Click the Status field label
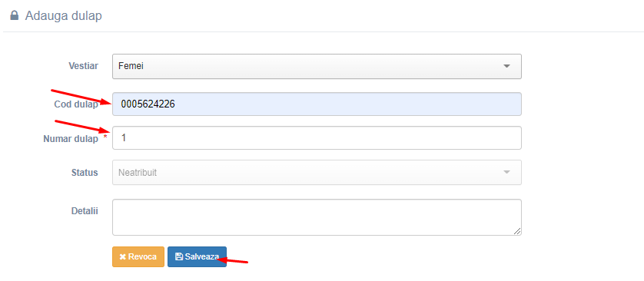Image resolution: width=644 pixels, height=281 pixels. pyautogui.click(x=85, y=172)
